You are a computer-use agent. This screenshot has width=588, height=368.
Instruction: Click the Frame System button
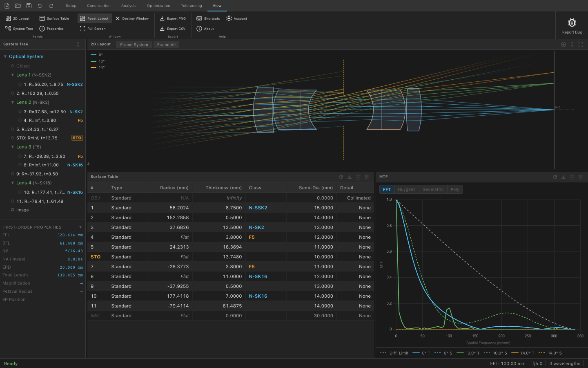click(134, 45)
